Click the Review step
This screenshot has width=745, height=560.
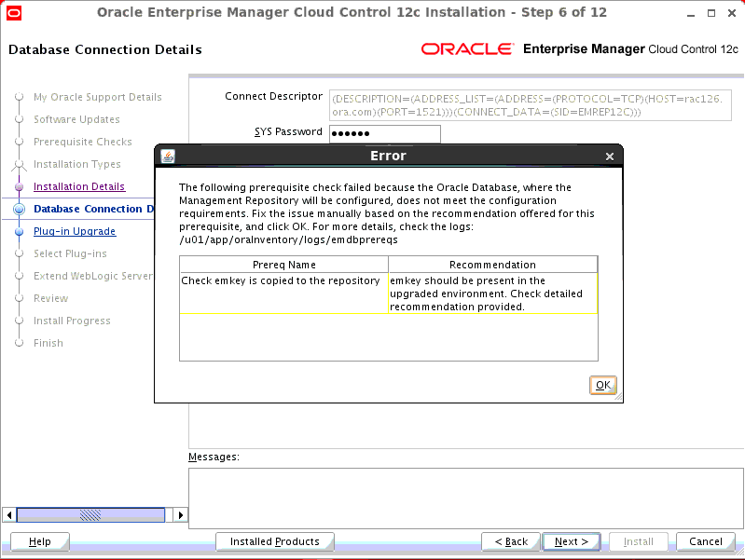(x=51, y=298)
